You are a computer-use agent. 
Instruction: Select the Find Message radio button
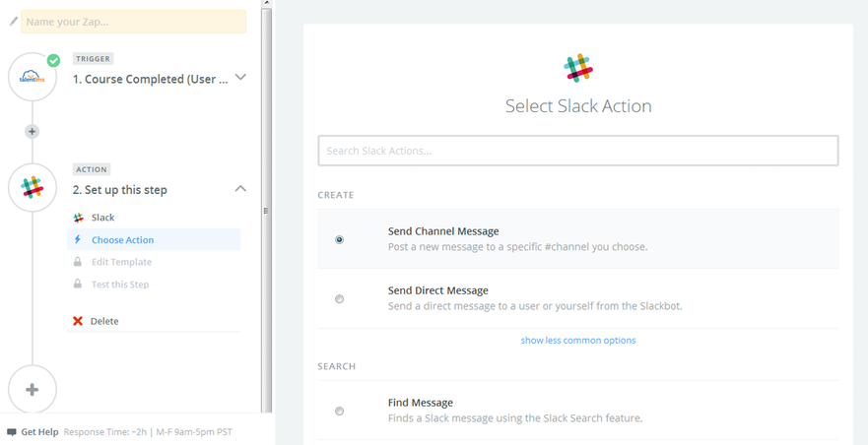pyautogui.click(x=339, y=412)
